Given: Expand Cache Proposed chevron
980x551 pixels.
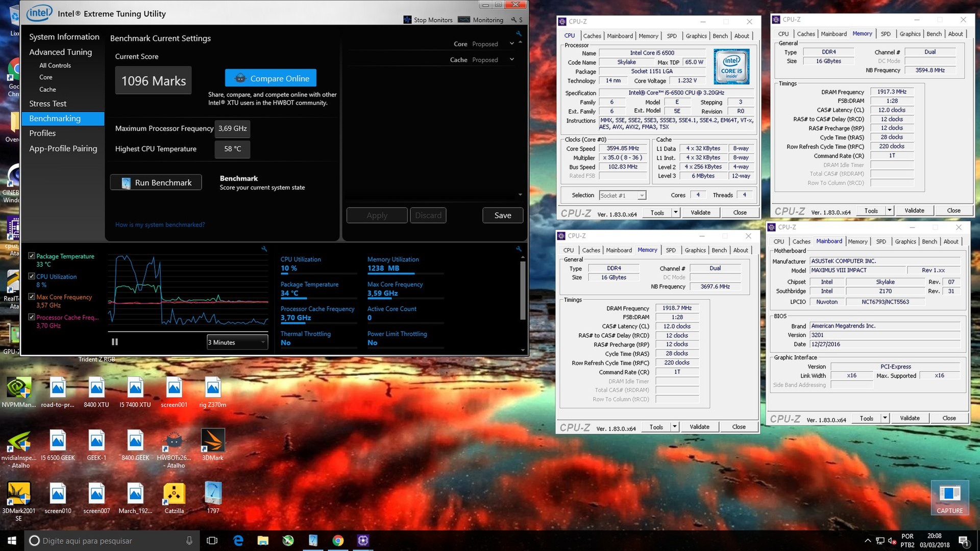Looking at the screenshot, I should [512, 60].
